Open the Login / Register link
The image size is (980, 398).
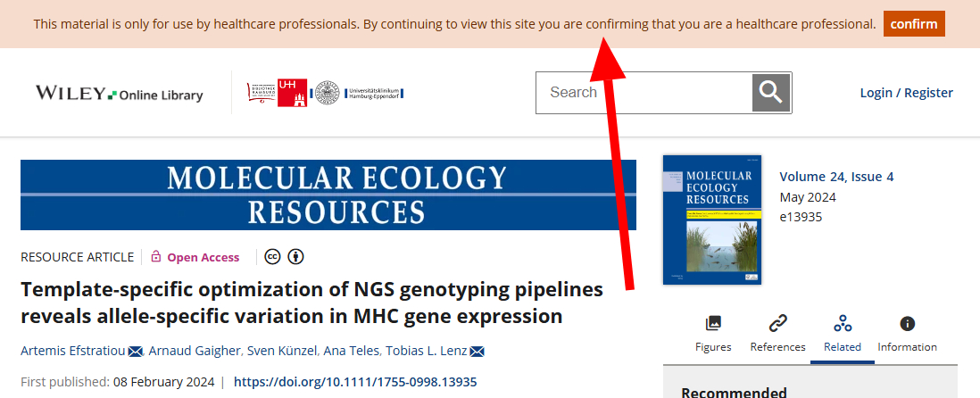tap(906, 93)
